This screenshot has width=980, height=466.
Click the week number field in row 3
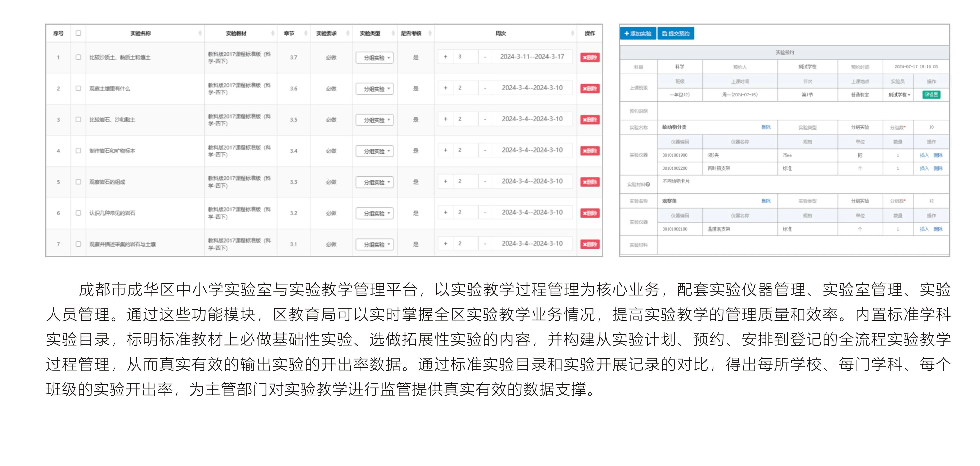[466, 119]
